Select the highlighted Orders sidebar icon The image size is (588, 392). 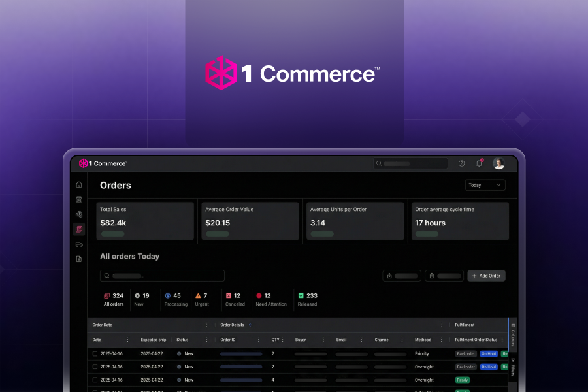click(x=79, y=229)
